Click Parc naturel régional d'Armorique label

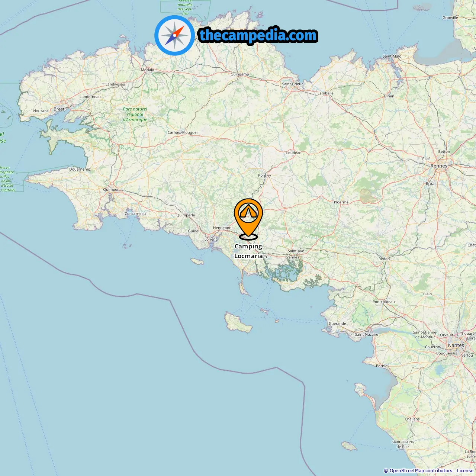point(135,115)
